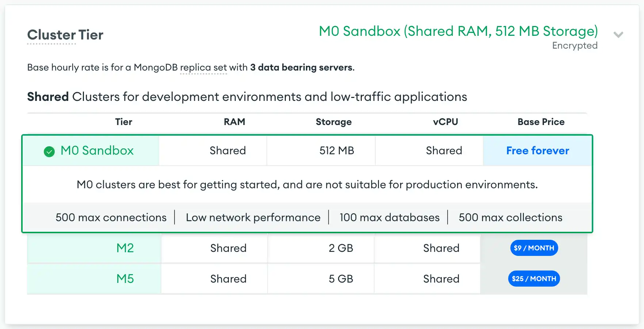Click the Free forever price cell
This screenshot has height=329, width=644.
[537, 151]
